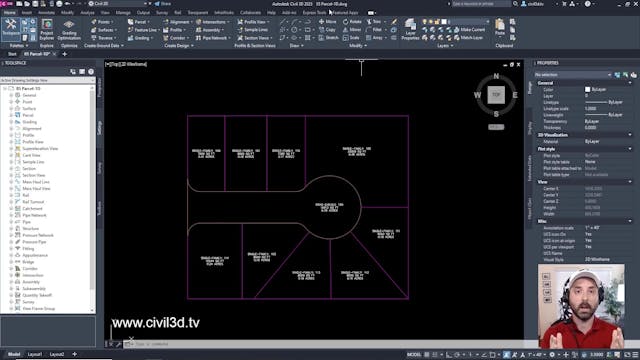Toggle snap mode in status bar
The height and width of the screenshot is (360, 640).
(435, 355)
